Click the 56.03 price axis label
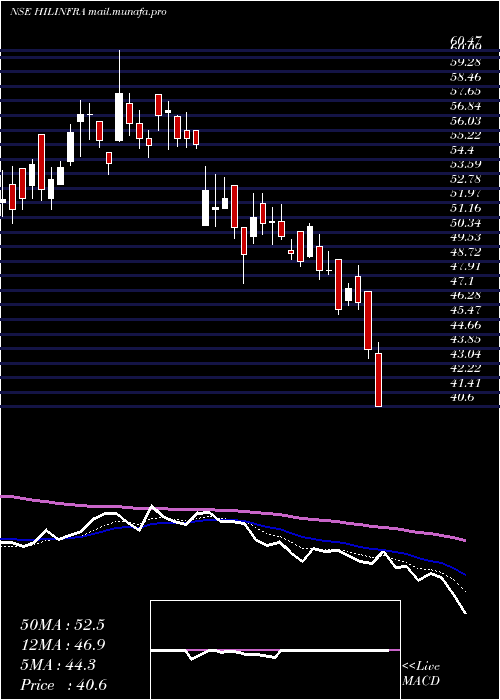Viewport: 500px width, 700px height. (x=466, y=121)
